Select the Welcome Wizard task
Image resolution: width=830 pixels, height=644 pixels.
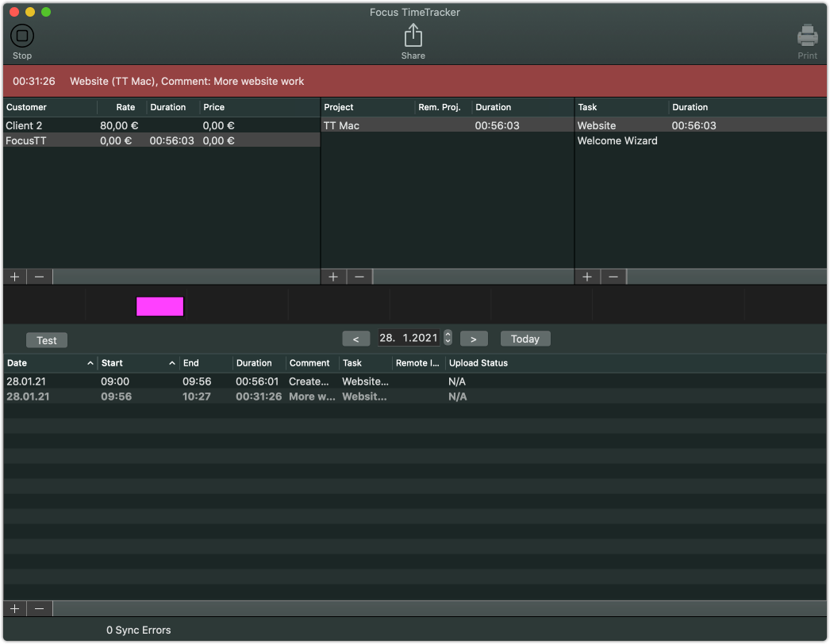[617, 141]
